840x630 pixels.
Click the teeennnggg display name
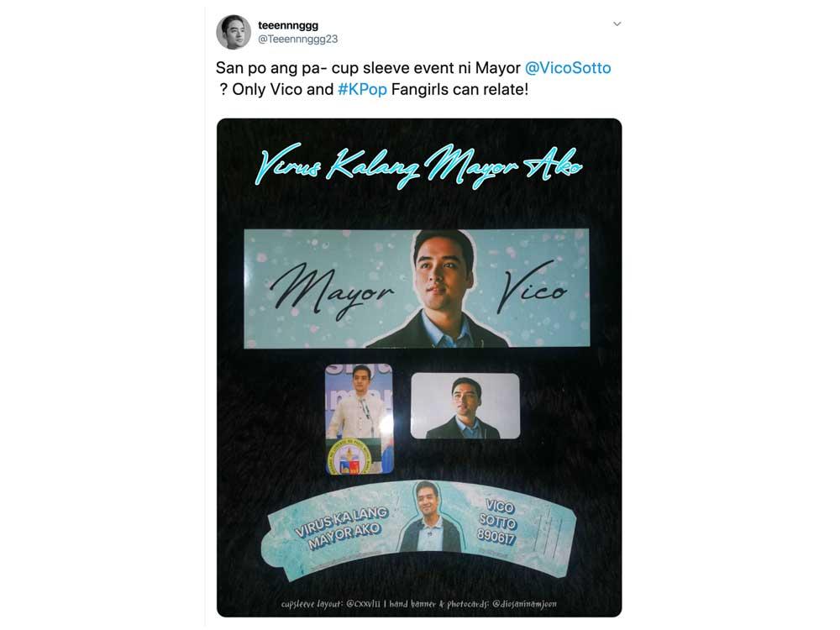click(x=288, y=25)
